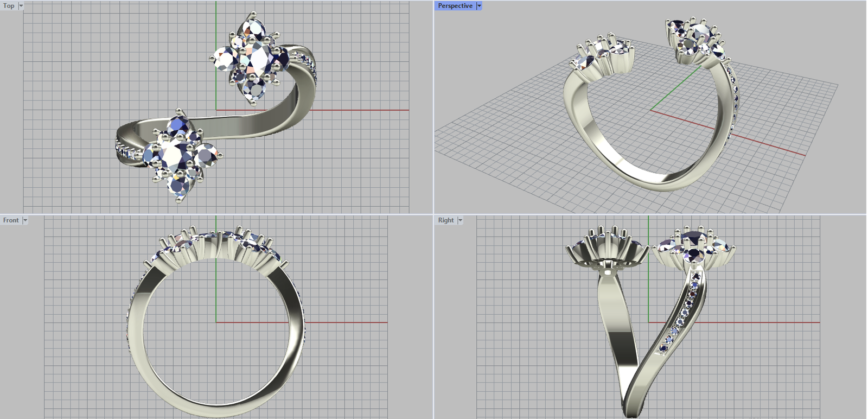Image resolution: width=868 pixels, height=419 pixels.
Task: Expand the Right viewport menu arrow
Action: click(x=460, y=220)
